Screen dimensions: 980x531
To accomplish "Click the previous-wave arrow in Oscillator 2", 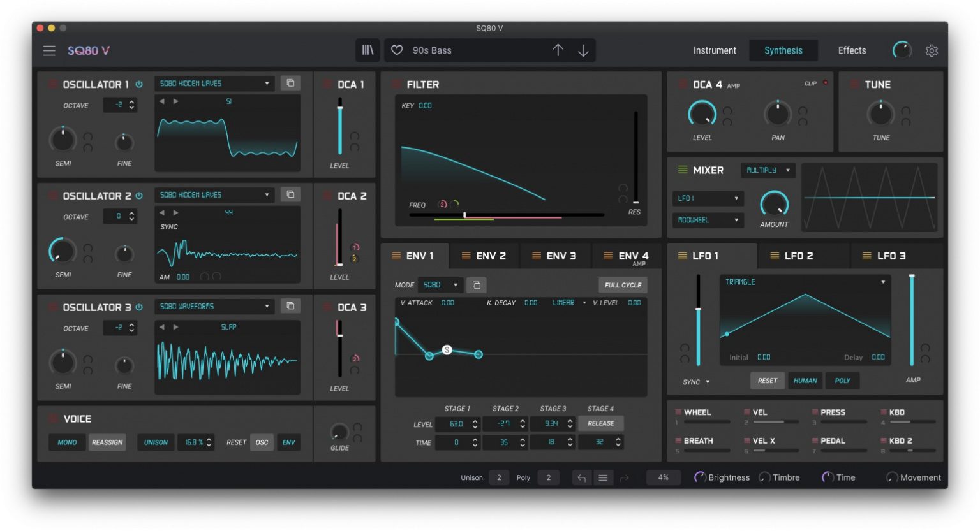I will point(161,212).
